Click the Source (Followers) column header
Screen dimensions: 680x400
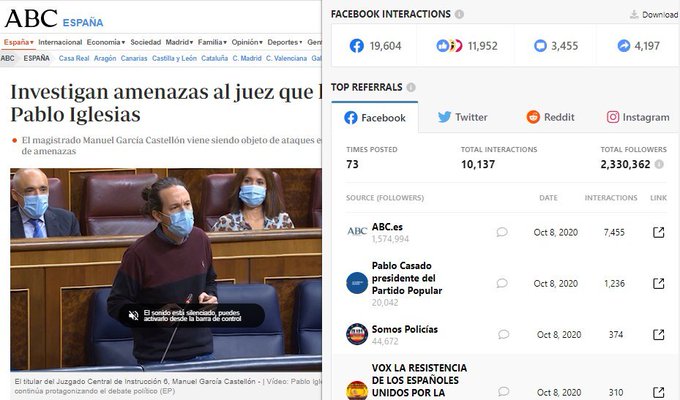tap(385, 198)
